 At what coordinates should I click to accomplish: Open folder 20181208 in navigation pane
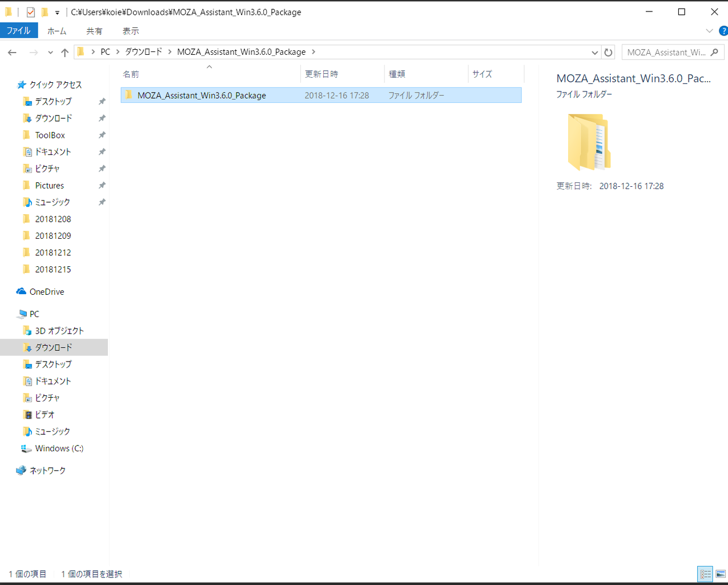click(x=53, y=219)
